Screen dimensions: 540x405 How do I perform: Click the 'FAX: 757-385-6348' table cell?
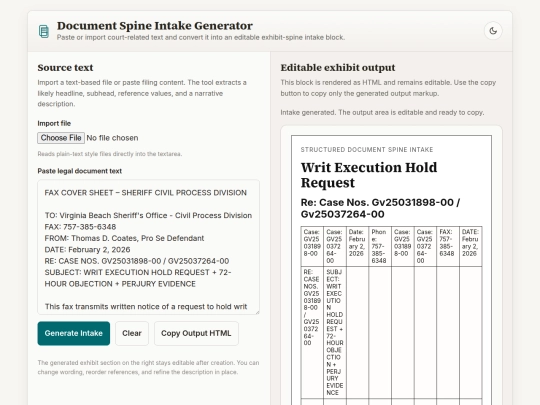448,246
